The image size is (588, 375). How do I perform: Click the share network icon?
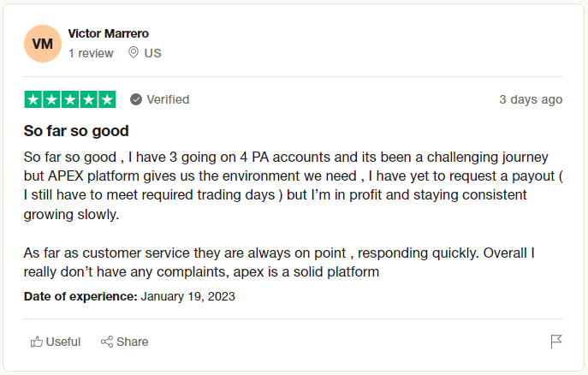(x=107, y=342)
